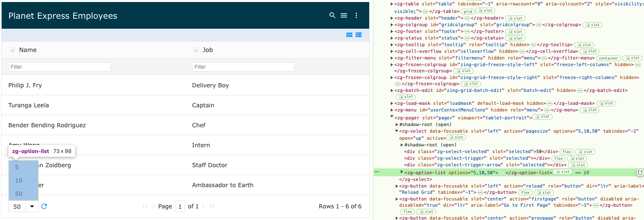The image size is (644, 220).
Task: Expand the zg-batch-edit element node
Action: pos(392,90)
